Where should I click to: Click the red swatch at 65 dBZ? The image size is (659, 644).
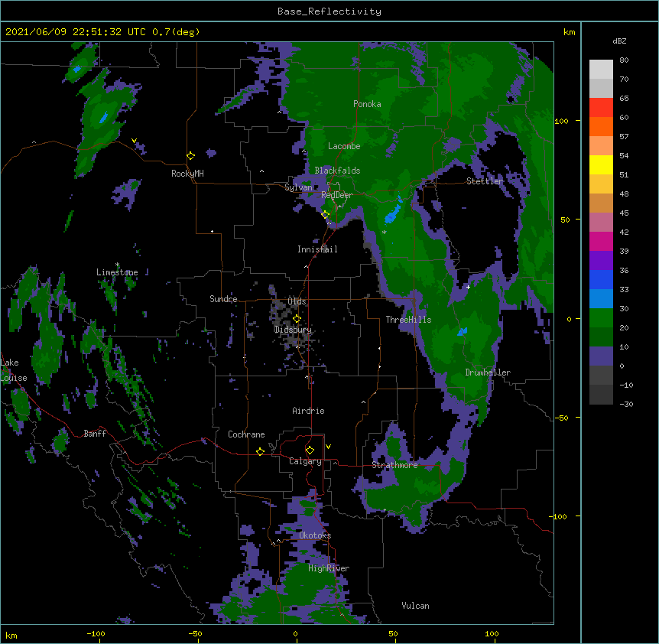point(601,108)
